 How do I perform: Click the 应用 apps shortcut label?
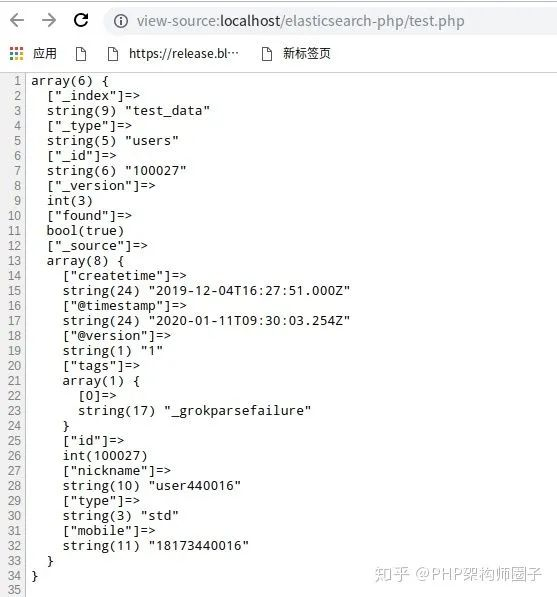click(x=45, y=53)
